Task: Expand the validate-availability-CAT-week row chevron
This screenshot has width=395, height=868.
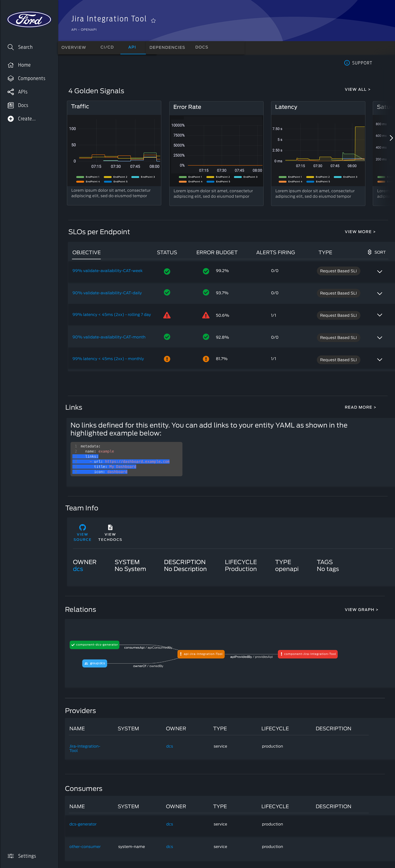Action: click(380, 272)
